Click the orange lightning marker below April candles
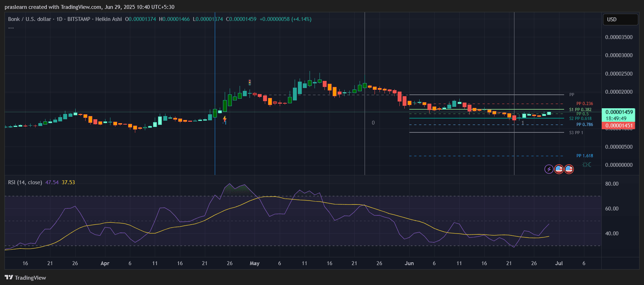This screenshot has height=285, width=644. click(224, 119)
